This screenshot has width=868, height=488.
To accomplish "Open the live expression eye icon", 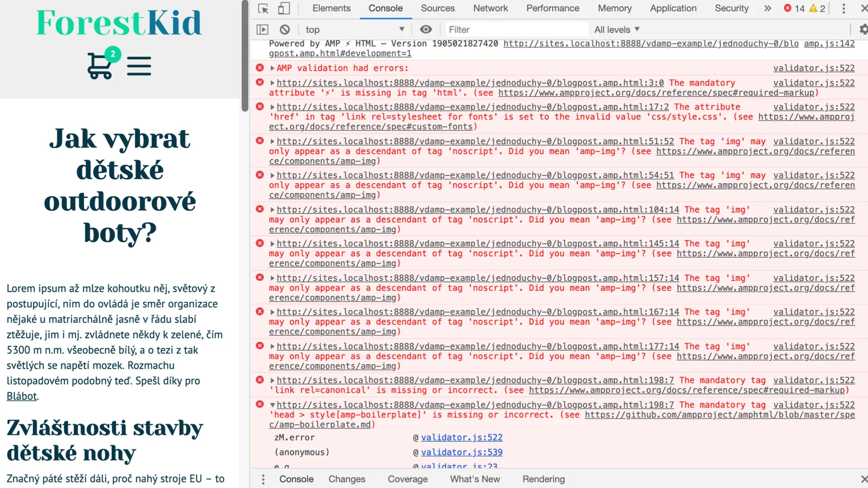I will [426, 30].
